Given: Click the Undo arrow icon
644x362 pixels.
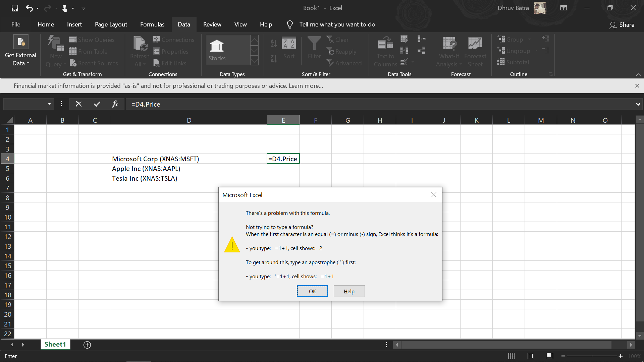Looking at the screenshot, I should [x=29, y=8].
